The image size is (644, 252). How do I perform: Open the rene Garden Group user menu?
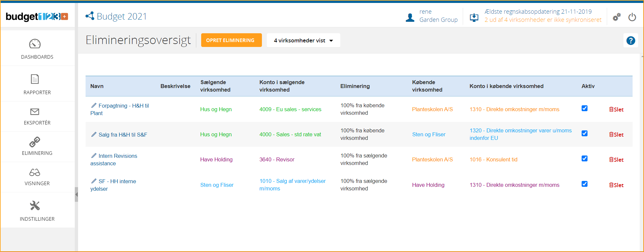[432, 16]
